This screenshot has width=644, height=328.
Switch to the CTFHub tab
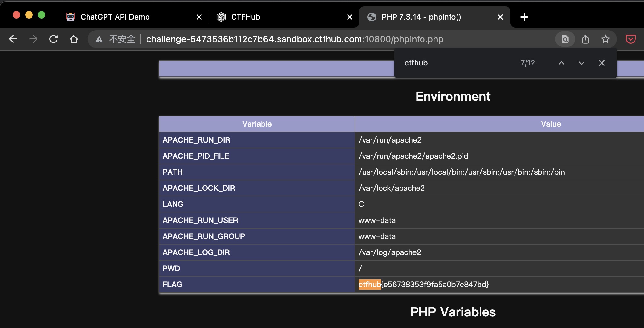245,17
